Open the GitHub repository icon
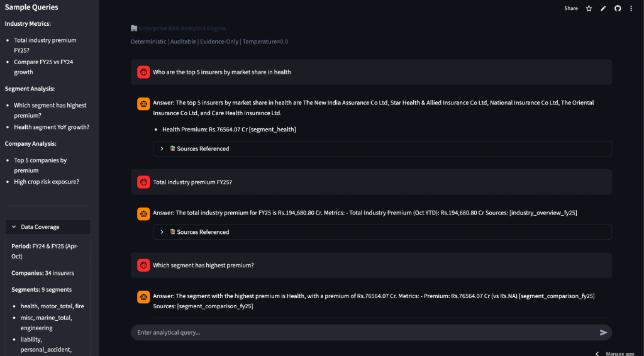Screen dimensions: 644x356 tap(618, 8)
